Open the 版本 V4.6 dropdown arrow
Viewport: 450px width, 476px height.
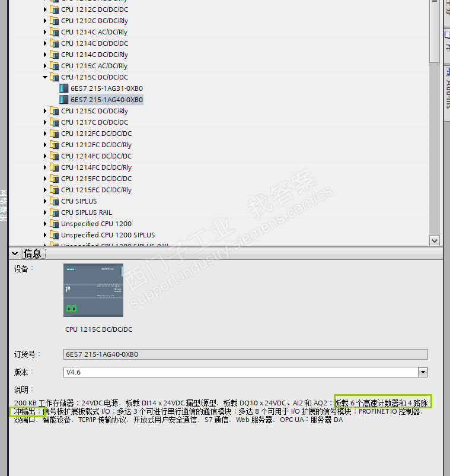coord(423,372)
